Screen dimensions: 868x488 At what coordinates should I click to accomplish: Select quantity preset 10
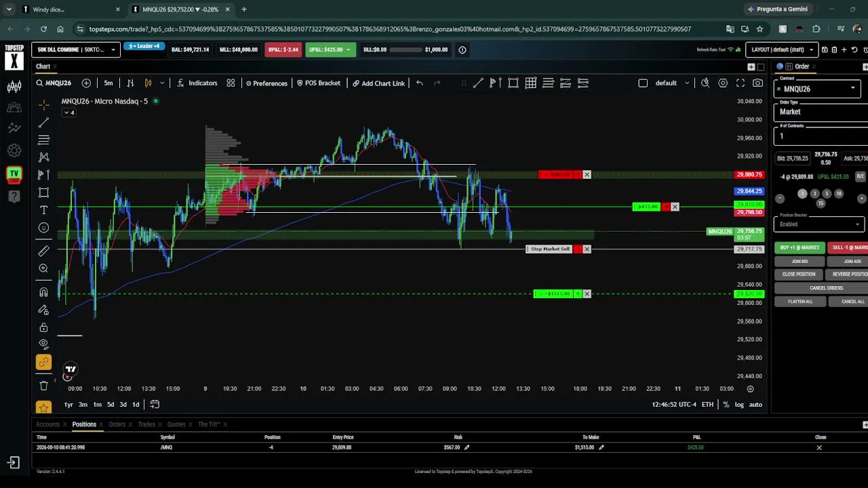[839, 194]
